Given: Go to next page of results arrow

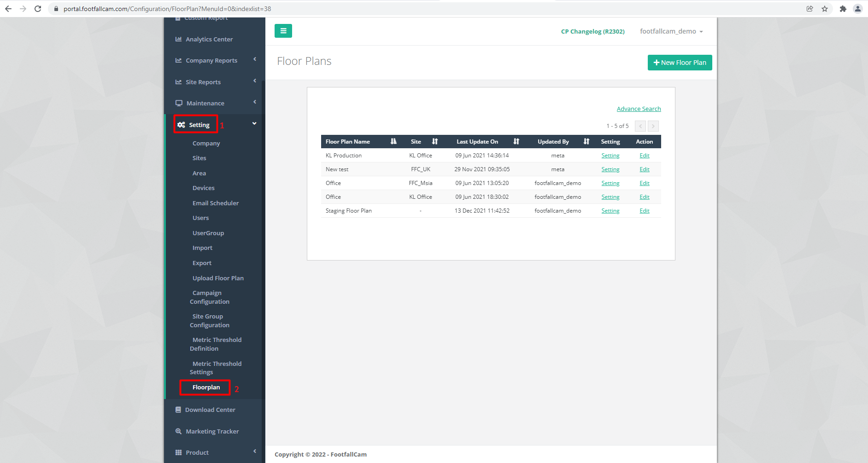Looking at the screenshot, I should [653, 126].
